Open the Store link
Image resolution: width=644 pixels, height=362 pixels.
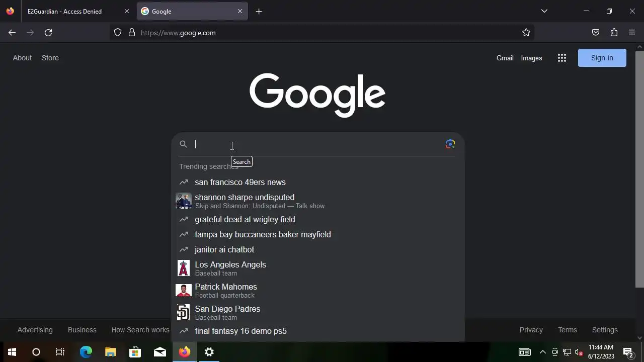point(50,58)
